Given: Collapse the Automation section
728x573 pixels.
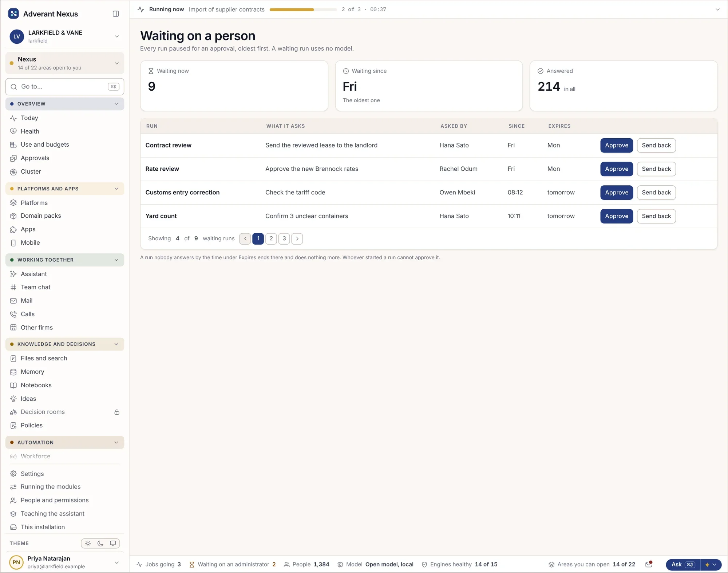Looking at the screenshot, I should [64, 442].
